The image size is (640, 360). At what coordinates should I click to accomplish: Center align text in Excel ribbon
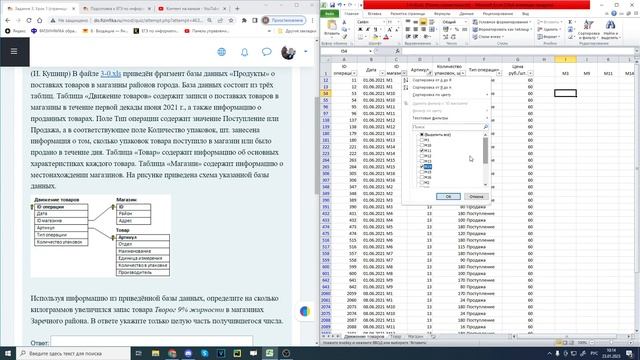click(416, 29)
